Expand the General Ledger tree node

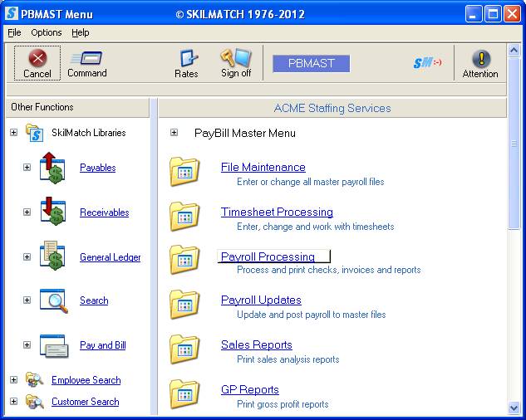pyautogui.click(x=27, y=256)
